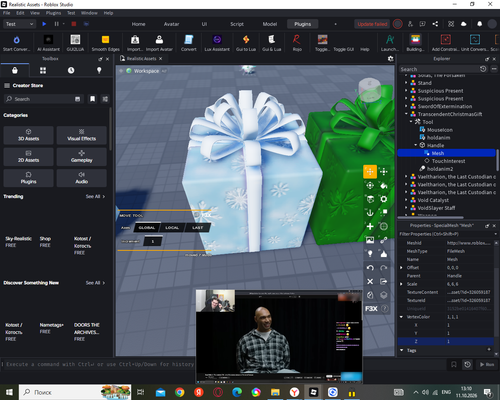The image size is (500, 400).
Task: Click the Start Conversion plugin icon
Action: click(x=16, y=43)
